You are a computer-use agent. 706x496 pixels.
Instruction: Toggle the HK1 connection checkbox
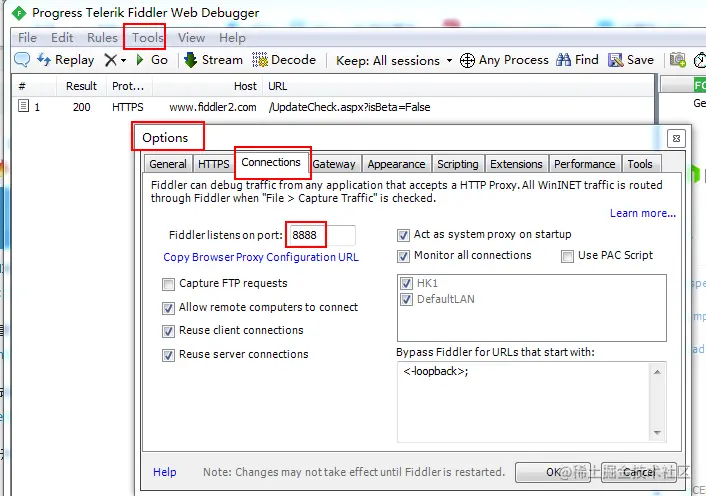coord(407,283)
